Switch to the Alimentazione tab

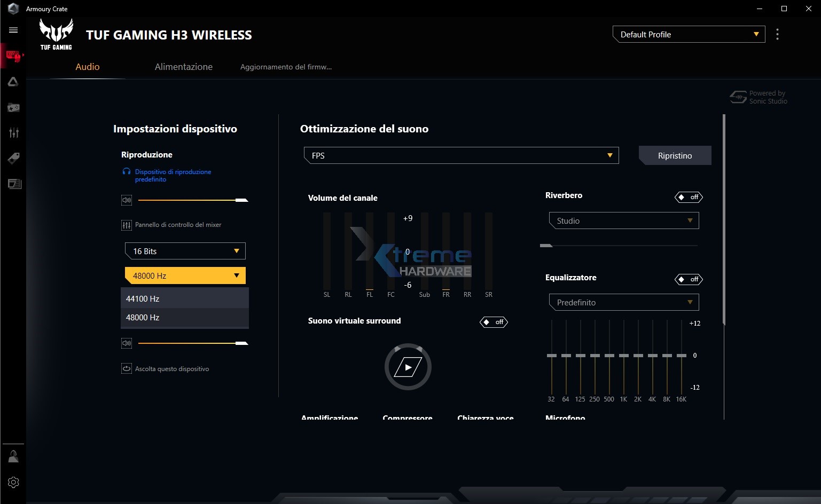(183, 67)
